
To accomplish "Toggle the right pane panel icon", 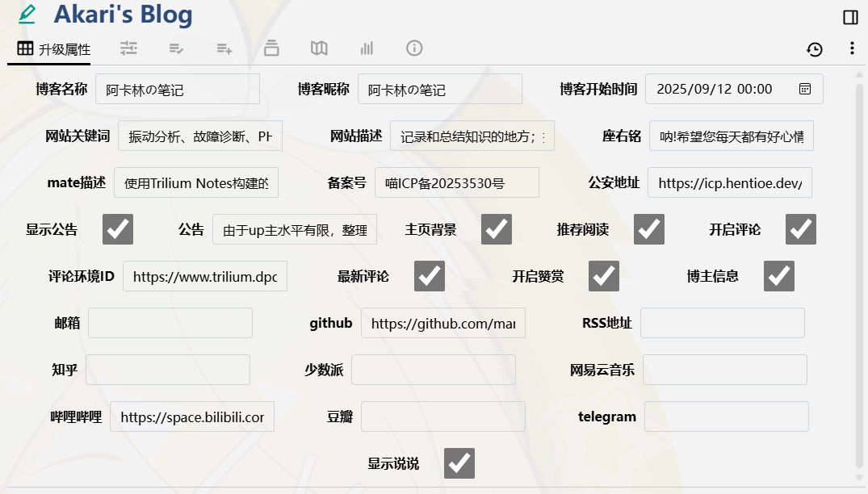I will point(850,17).
